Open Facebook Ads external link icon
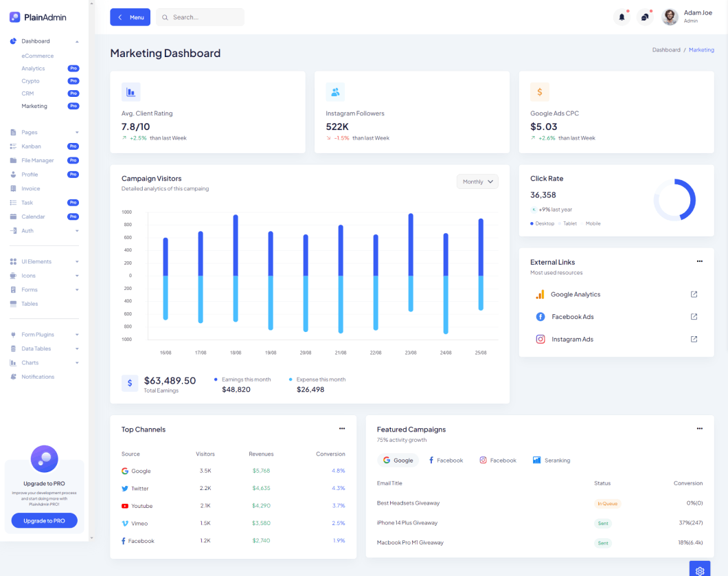Screen dimensions: 728x576 (x=694, y=317)
